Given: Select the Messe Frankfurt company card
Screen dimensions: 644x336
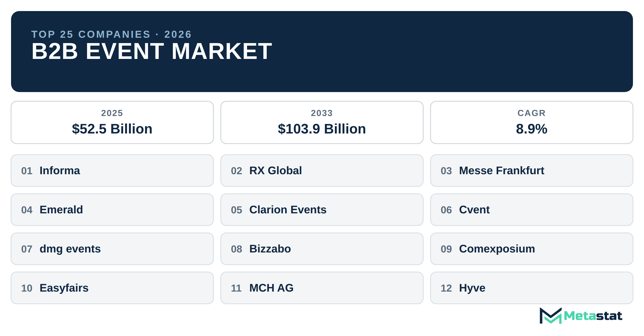Looking at the screenshot, I should click(x=532, y=170).
